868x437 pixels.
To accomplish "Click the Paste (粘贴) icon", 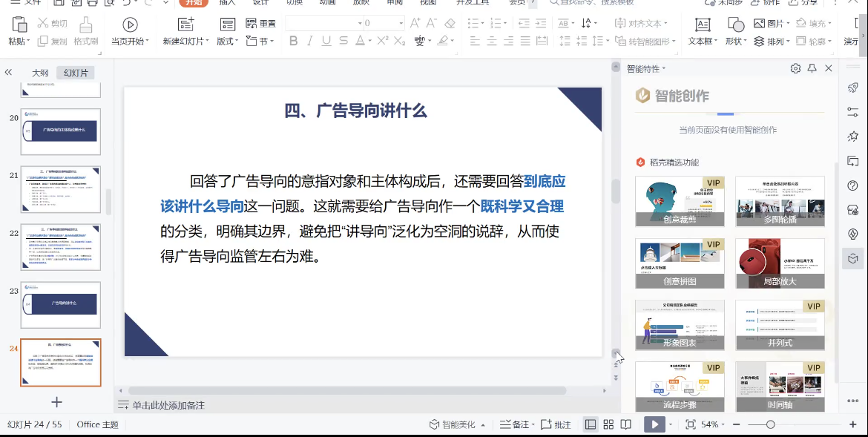I will point(19,25).
